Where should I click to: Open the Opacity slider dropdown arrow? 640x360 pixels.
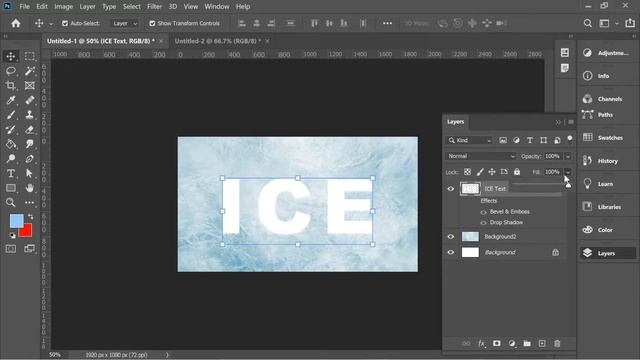coord(568,156)
